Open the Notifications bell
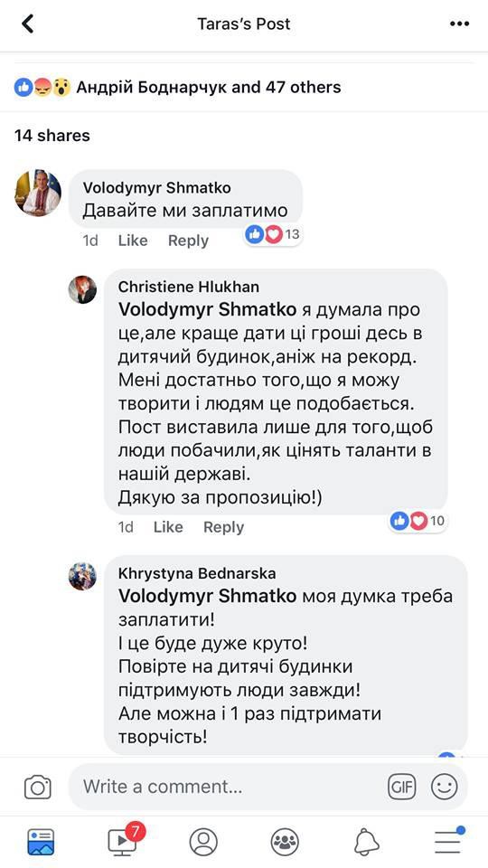 pyautogui.click(x=366, y=842)
